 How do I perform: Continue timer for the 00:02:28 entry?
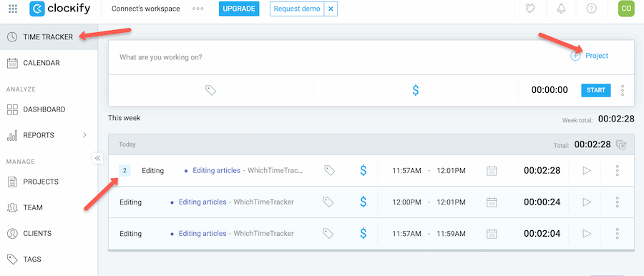coord(587,170)
